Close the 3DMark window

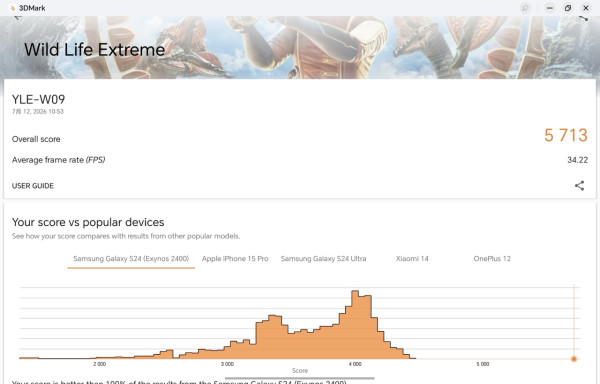(586, 8)
